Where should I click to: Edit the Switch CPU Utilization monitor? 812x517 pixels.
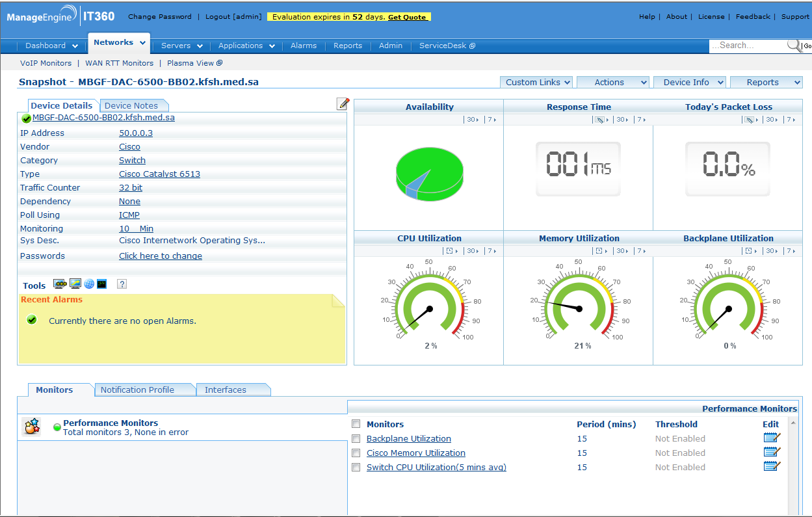tap(772, 466)
